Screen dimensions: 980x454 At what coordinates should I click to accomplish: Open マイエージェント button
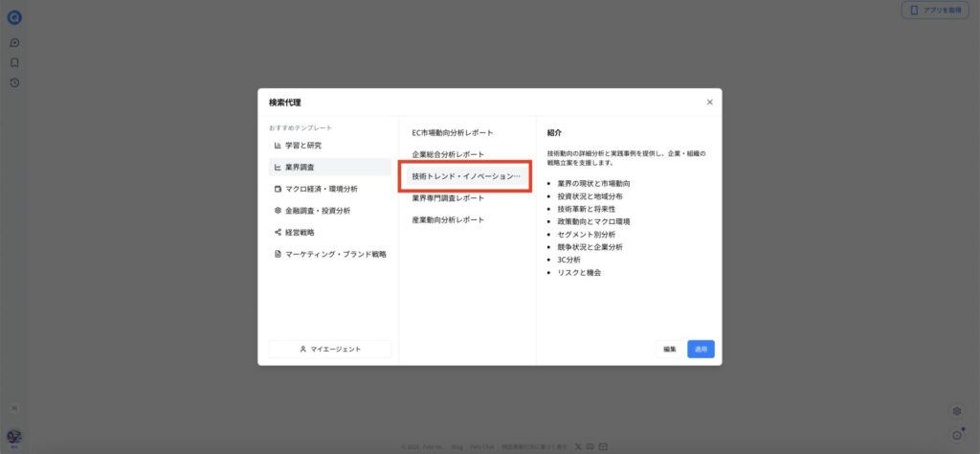pyautogui.click(x=330, y=349)
